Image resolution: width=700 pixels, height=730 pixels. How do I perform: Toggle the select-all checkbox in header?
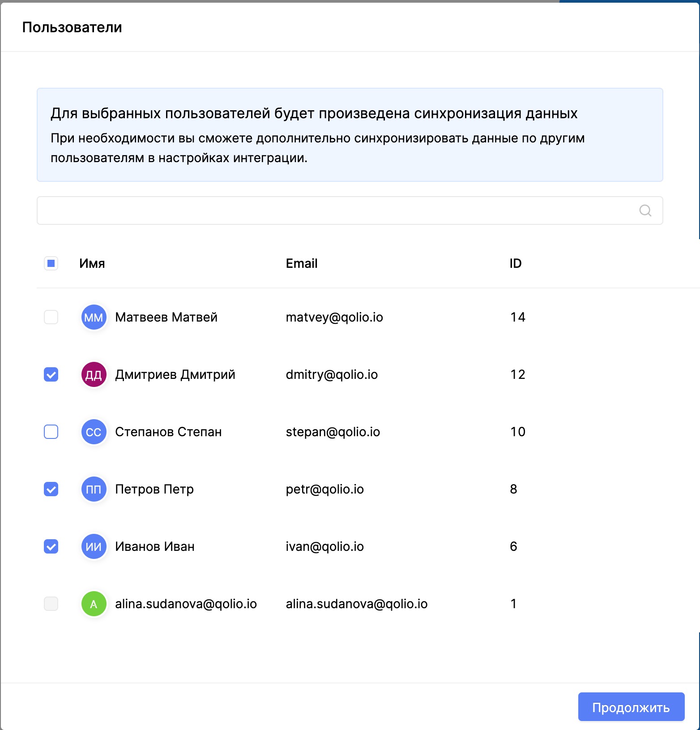[x=51, y=263]
